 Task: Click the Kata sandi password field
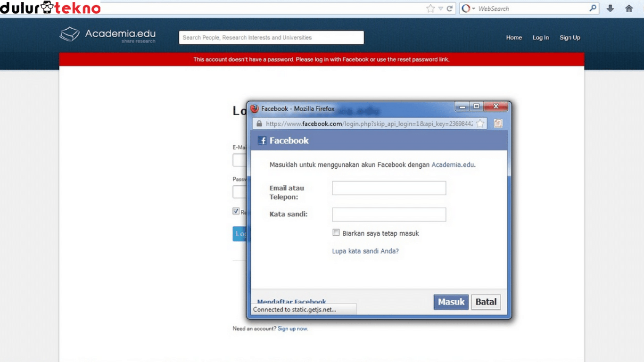point(389,214)
